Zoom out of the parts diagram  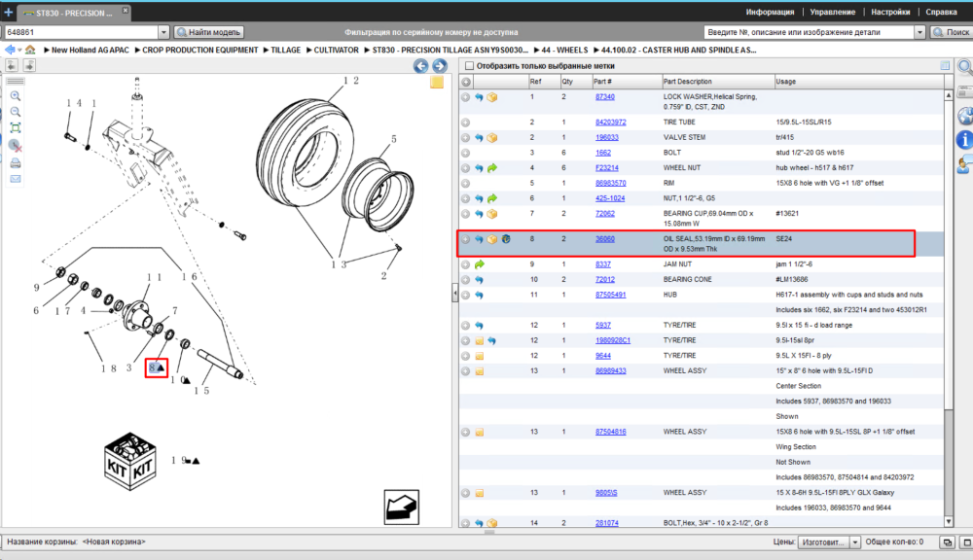click(x=16, y=112)
